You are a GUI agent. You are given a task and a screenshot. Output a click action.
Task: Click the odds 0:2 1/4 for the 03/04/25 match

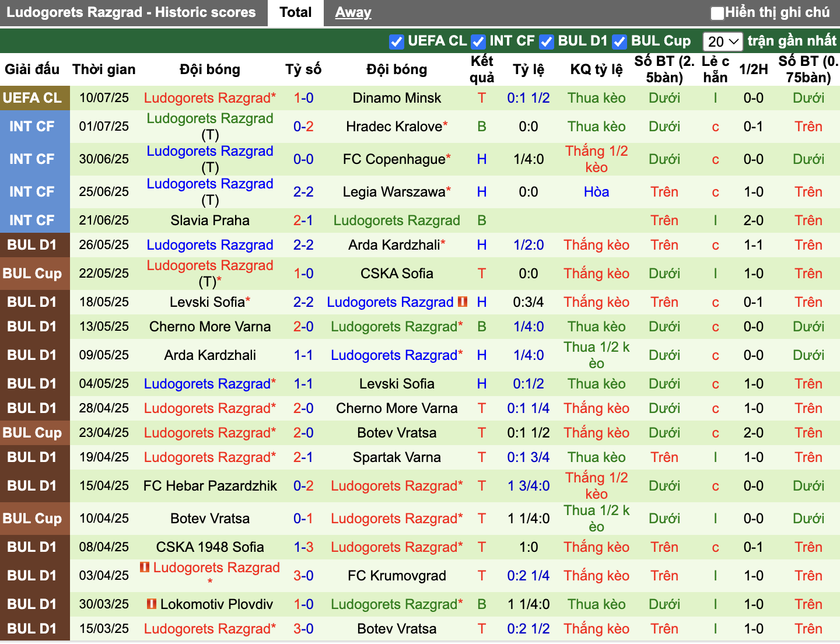click(528, 576)
